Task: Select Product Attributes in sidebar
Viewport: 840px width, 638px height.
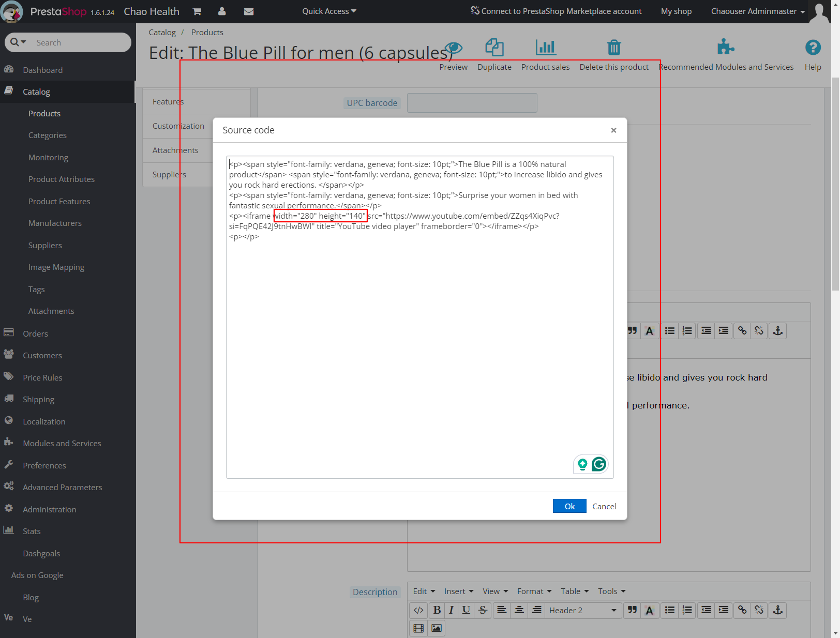Action: coord(62,179)
